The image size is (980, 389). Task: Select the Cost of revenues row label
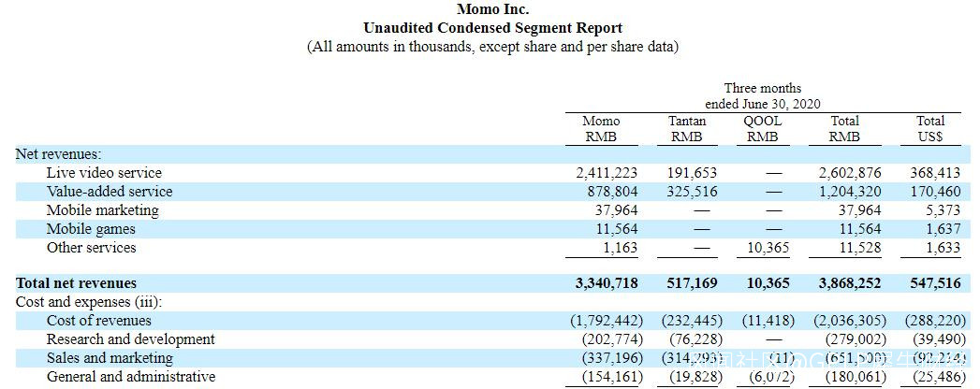click(x=99, y=321)
